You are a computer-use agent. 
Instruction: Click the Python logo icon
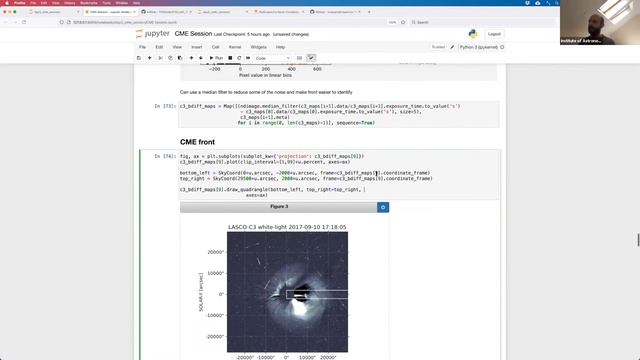(473, 34)
